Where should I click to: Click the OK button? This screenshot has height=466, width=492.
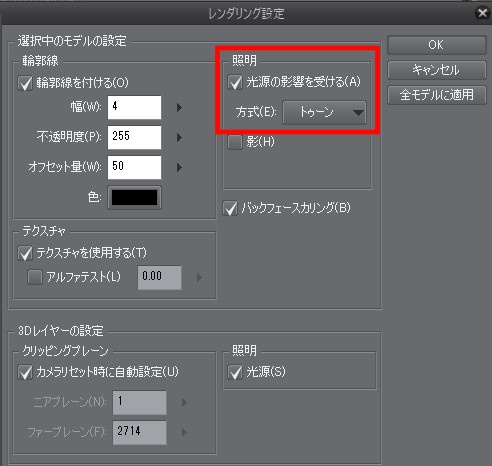436,45
